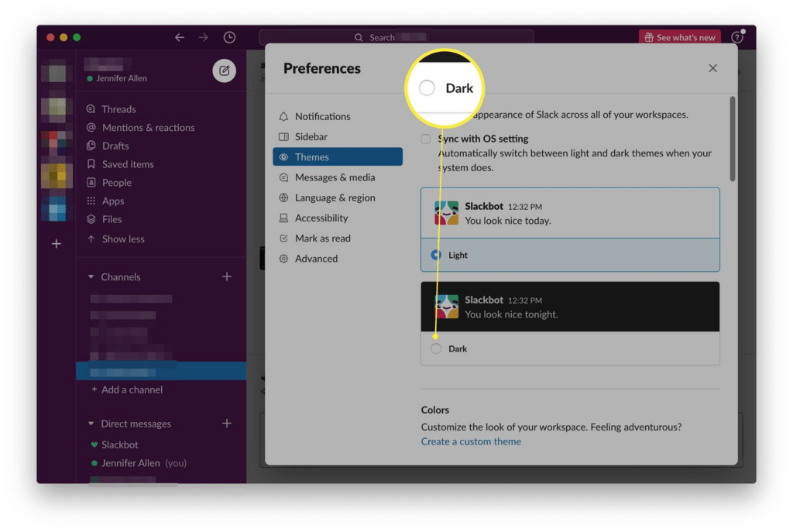The image size is (793, 532).
Task: Go back with the left arrow
Action: pos(180,37)
